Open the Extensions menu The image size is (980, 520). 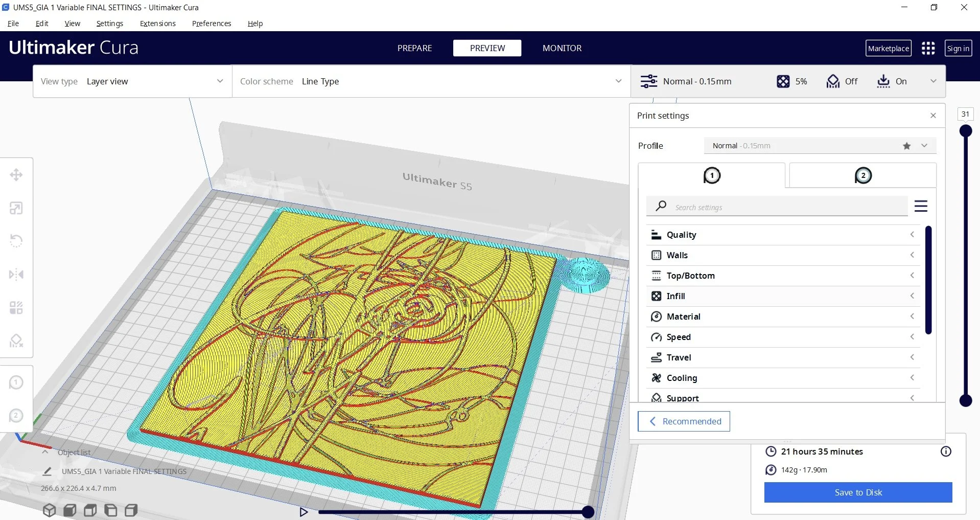[157, 24]
